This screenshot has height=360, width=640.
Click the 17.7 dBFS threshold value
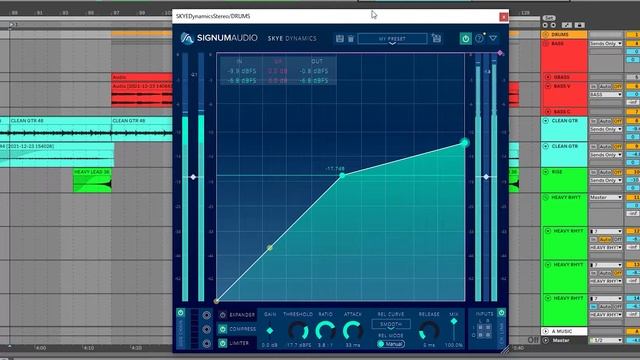pyautogui.click(x=298, y=345)
